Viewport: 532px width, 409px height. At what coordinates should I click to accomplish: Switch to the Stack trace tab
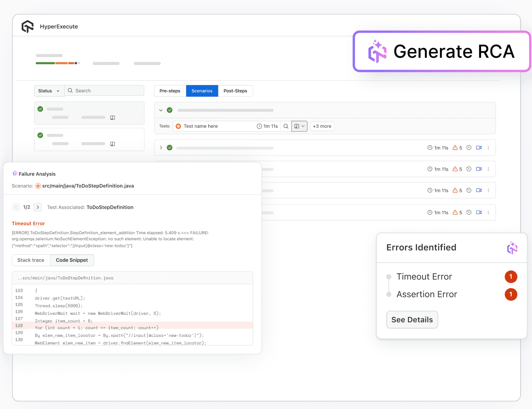(31, 260)
